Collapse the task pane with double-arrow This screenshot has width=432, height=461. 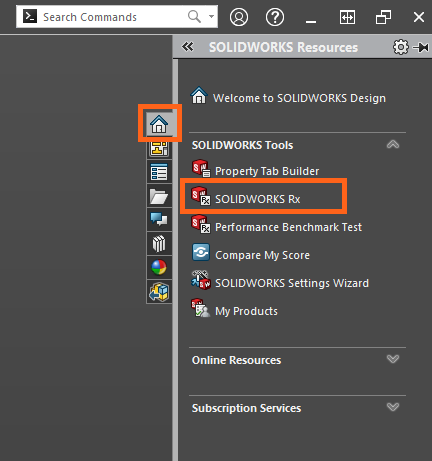point(188,47)
